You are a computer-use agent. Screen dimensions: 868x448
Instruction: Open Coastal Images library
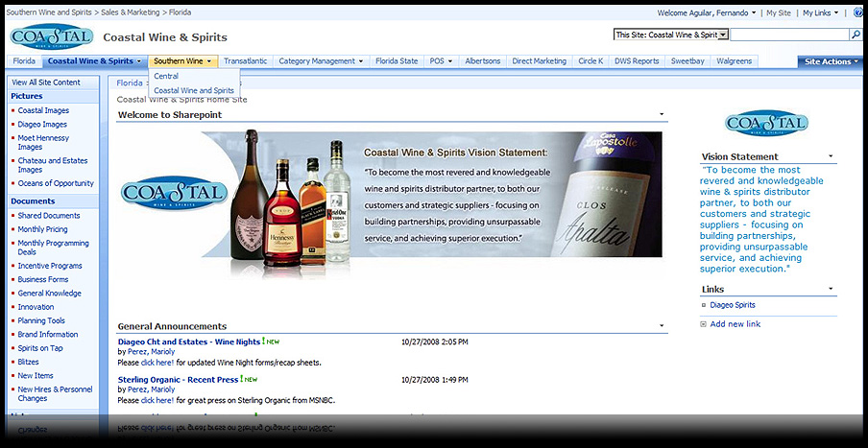click(43, 110)
